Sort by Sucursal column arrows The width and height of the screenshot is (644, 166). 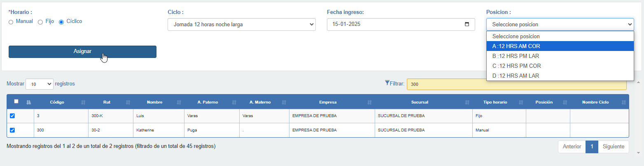click(467, 102)
